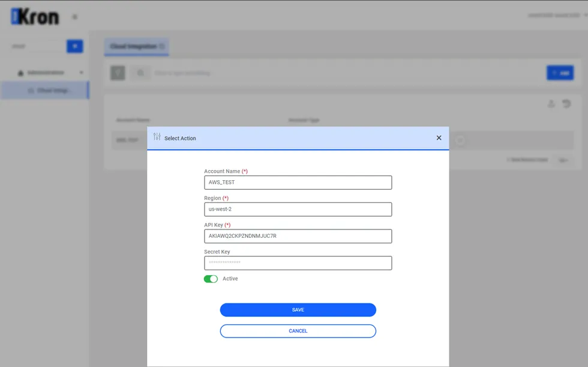Click the blue sidebar search button
588x367 pixels.
pyautogui.click(x=74, y=46)
